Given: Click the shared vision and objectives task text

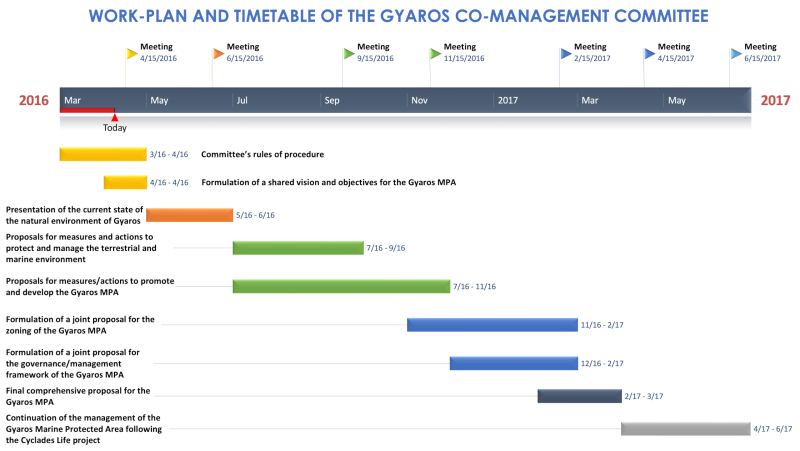Looking at the screenshot, I should point(329,182).
